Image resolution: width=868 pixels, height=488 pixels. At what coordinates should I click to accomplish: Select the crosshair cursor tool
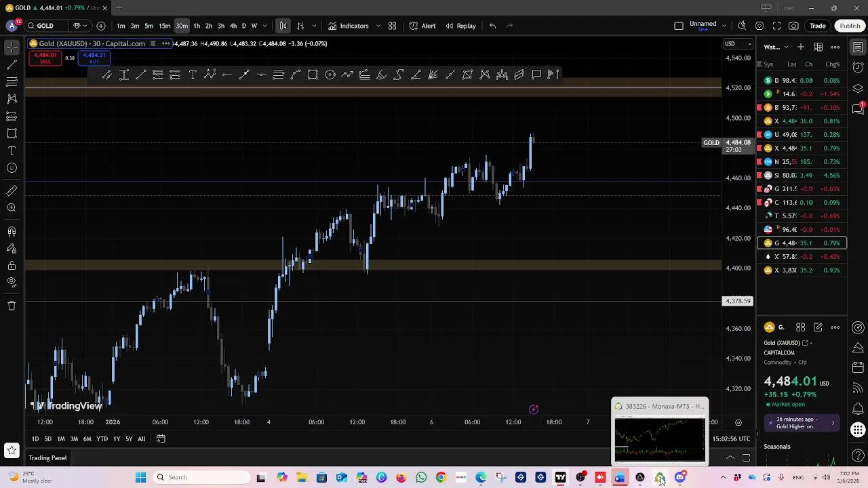(x=12, y=47)
